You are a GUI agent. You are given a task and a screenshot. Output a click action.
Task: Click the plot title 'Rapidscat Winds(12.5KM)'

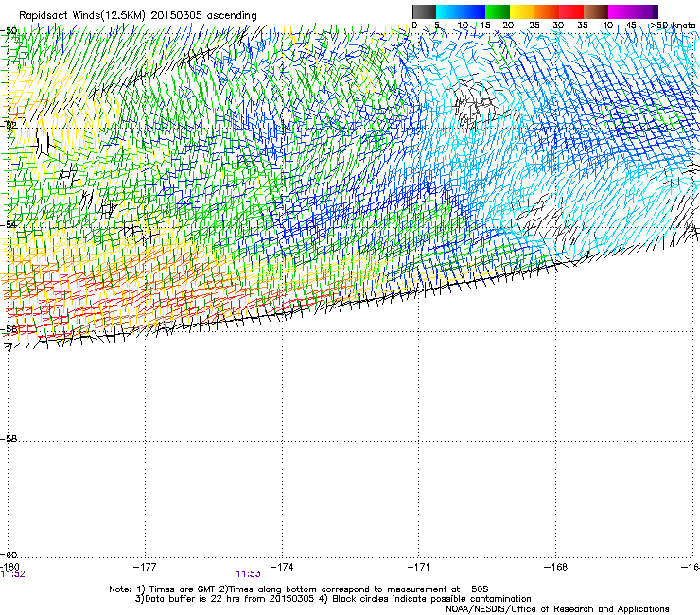[x=82, y=16]
